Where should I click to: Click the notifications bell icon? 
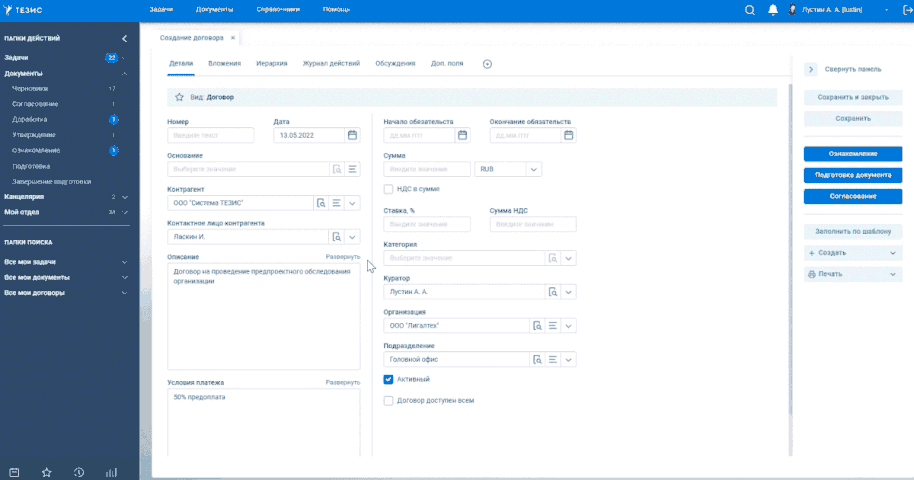773,10
